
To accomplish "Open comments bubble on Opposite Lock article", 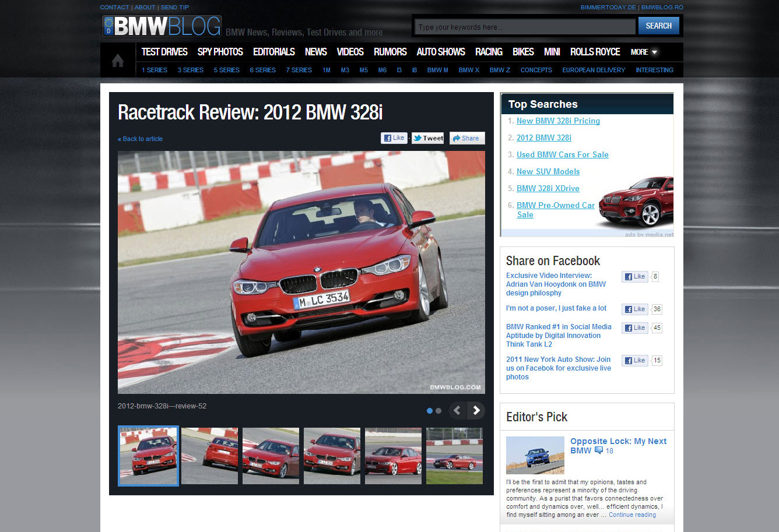I will click(x=598, y=450).
